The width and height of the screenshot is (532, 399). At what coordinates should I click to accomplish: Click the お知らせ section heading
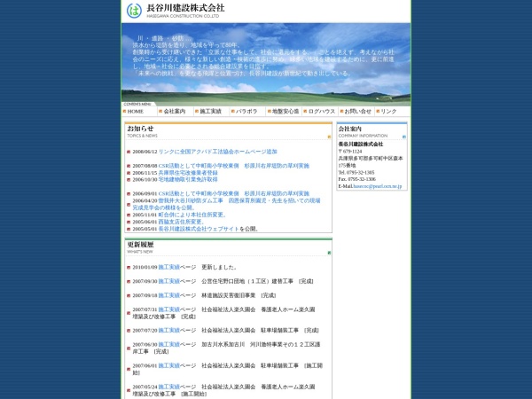coord(140,129)
